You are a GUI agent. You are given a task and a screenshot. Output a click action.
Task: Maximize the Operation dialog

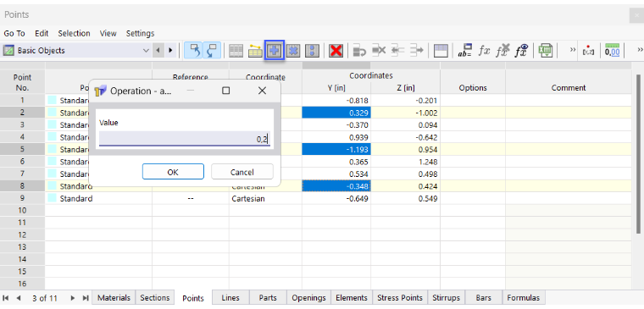(226, 91)
